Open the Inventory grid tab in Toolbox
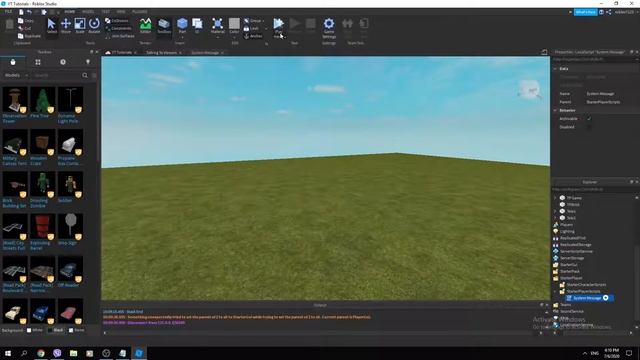640x360 pixels. [38, 62]
